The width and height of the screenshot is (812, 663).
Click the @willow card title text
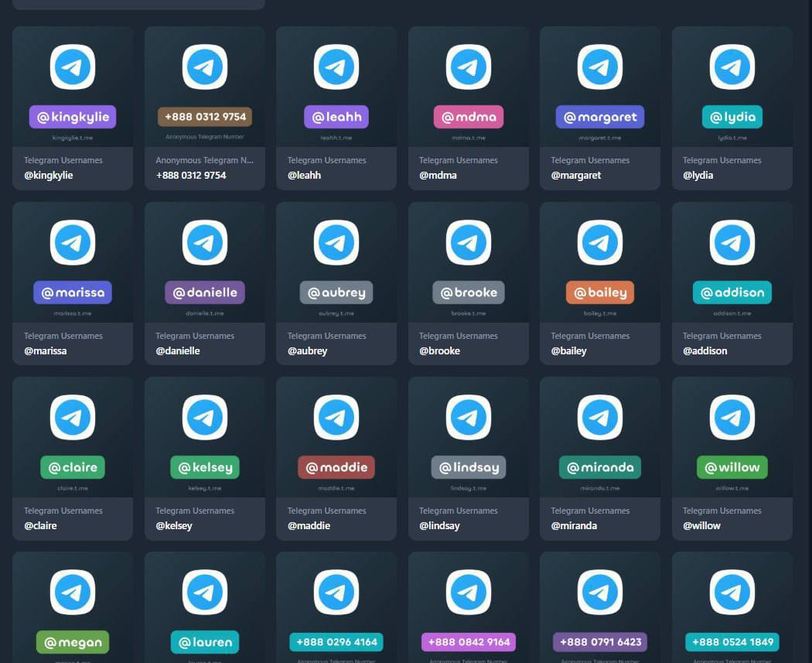tap(701, 525)
